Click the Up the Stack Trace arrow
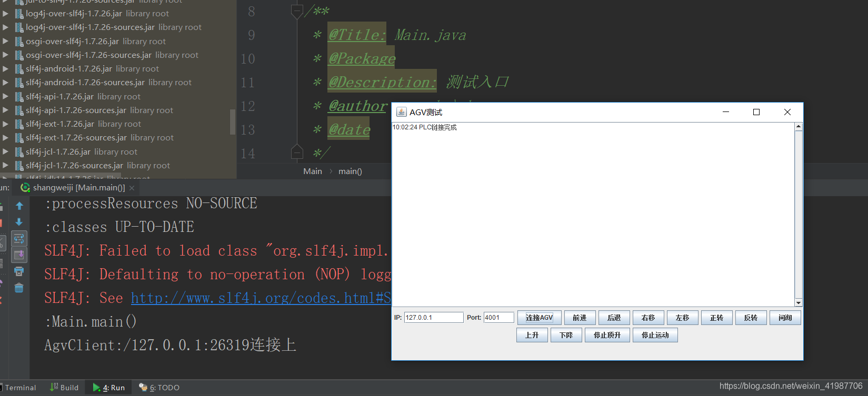 [19, 206]
